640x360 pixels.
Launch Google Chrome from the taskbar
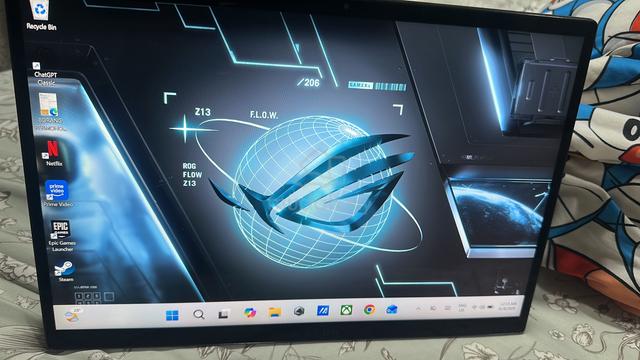pyautogui.click(x=369, y=310)
